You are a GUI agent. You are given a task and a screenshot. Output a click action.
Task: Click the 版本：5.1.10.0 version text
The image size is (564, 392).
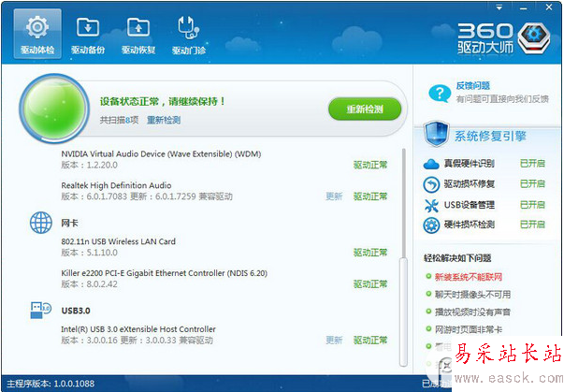coord(89,253)
